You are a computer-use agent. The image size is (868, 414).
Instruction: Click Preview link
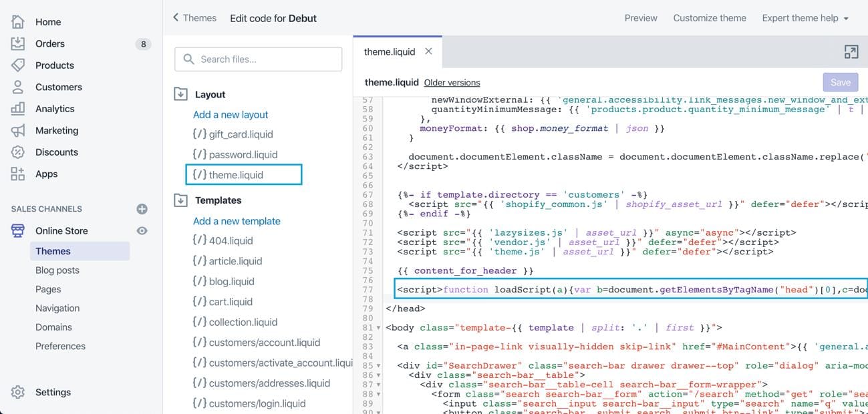click(641, 18)
